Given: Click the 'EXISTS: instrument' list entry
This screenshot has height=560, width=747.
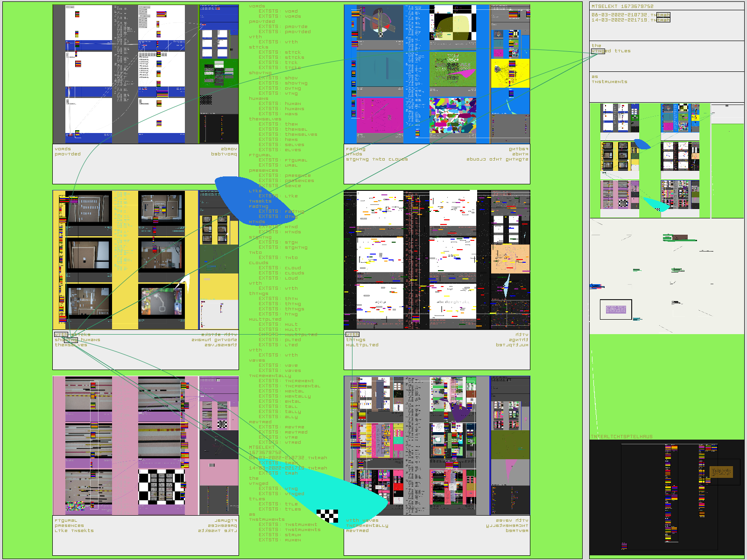Looking at the screenshot, I should tap(288, 525).
